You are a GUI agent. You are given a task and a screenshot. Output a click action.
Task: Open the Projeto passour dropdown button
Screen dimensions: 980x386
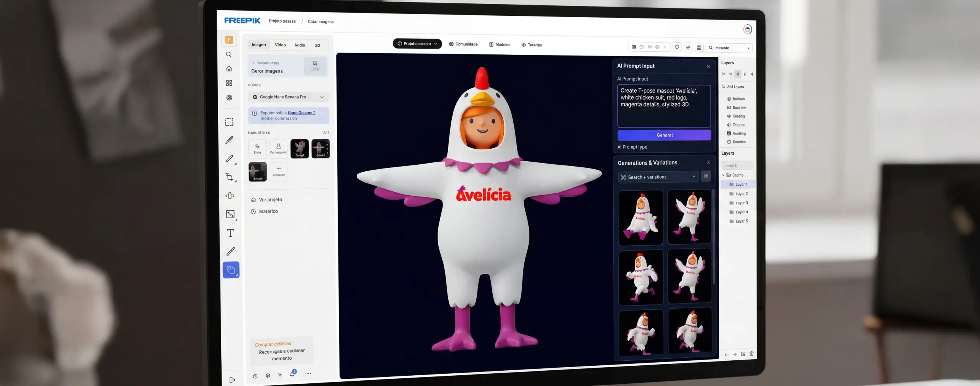click(417, 44)
